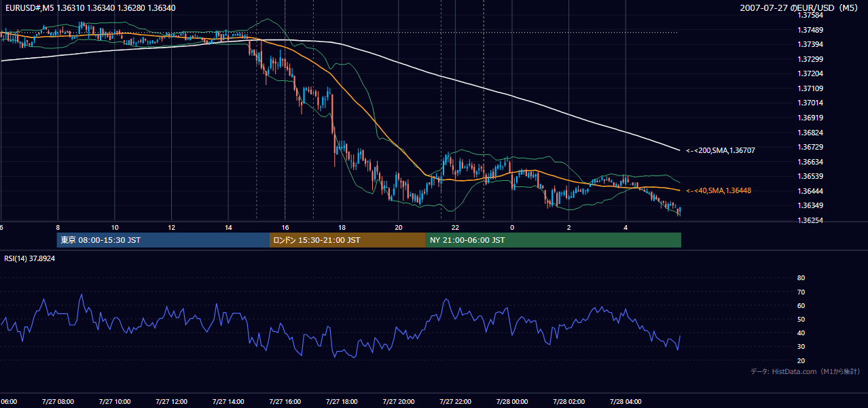Click the 7/27 16:00 time axis label
This screenshot has width=868, height=408.
click(285, 401)
